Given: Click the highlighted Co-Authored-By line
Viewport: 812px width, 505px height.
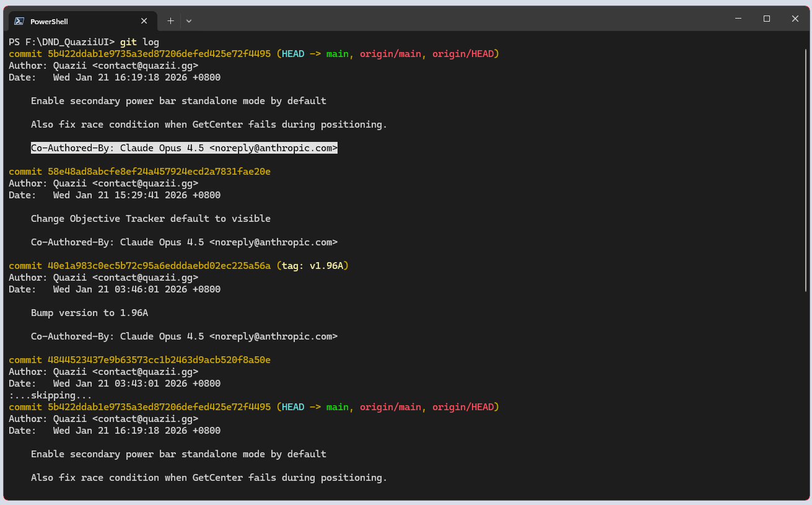Looking at the screenshot, I should pyautogui.click(x=184, y=148).
